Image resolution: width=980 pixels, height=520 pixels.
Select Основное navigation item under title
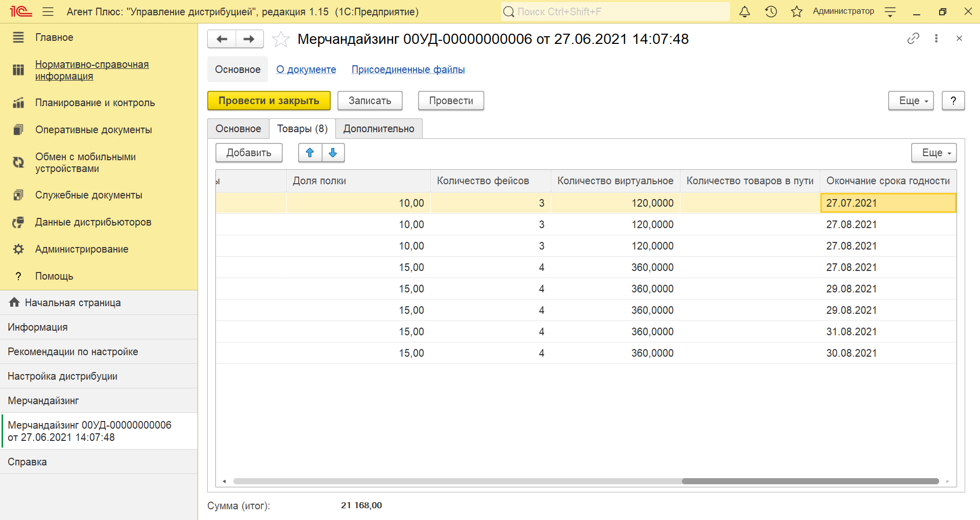pyautogui.click(x=238, y=69)
